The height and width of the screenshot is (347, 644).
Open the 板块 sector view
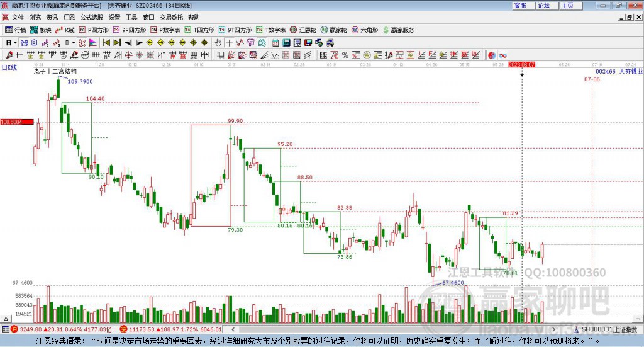[40, 30]
